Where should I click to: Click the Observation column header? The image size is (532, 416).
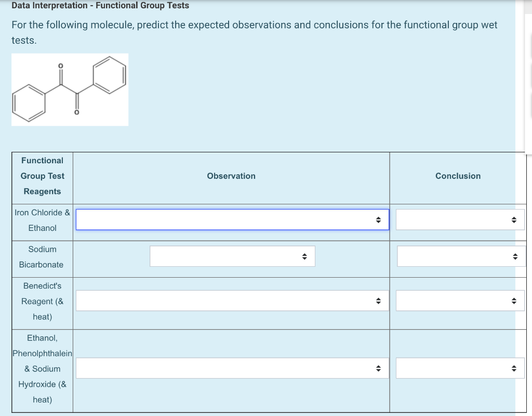[231, 176]
